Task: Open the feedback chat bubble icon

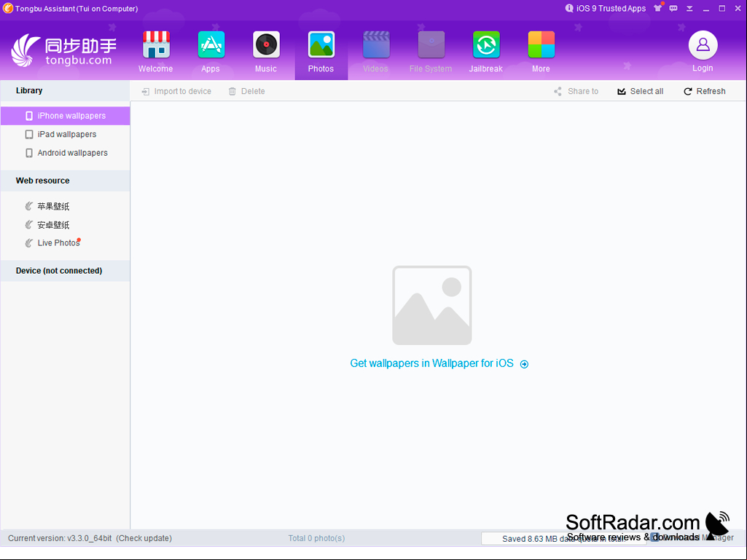Action: click(673, 9)
